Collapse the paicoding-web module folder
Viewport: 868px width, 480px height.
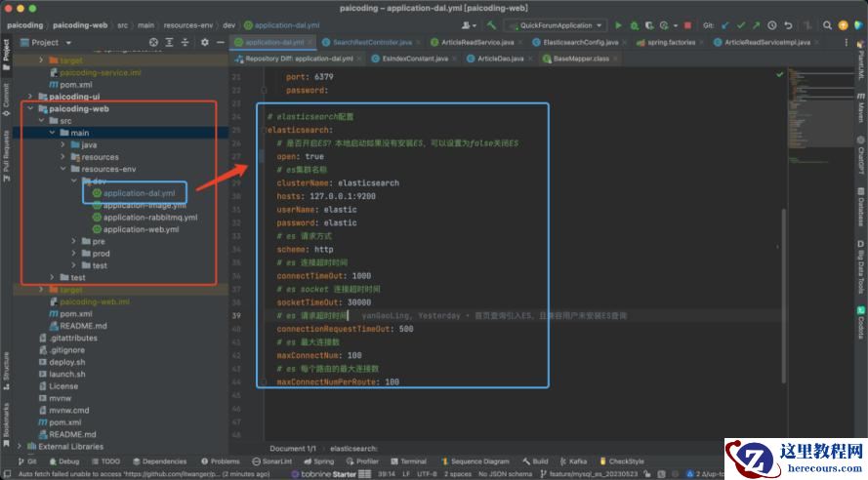[x=29, y=109]
